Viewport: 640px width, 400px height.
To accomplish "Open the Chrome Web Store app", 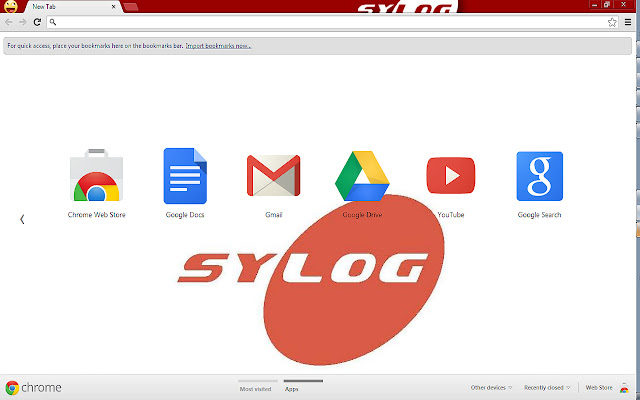I will (x=96, y=176).
